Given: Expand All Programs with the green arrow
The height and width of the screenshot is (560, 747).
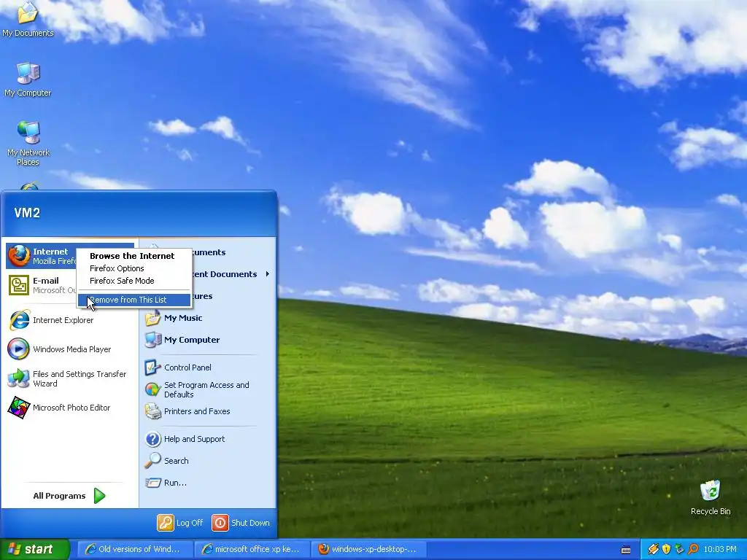Looking at the screenshot, I should click(x=99, y=496).
